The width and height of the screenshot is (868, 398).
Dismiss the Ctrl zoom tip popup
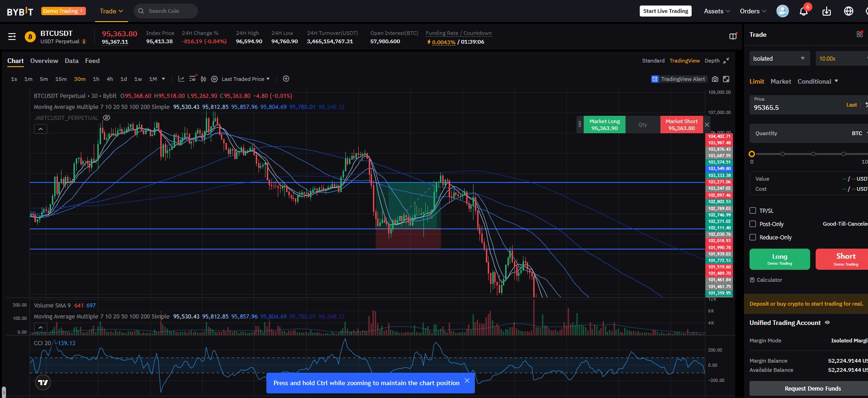(467, 381)
